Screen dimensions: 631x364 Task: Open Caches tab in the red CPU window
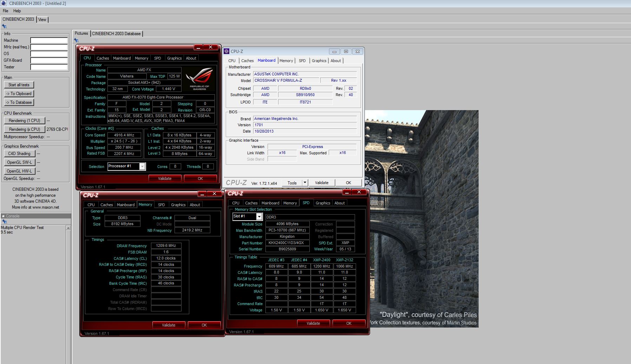point(103,58)
